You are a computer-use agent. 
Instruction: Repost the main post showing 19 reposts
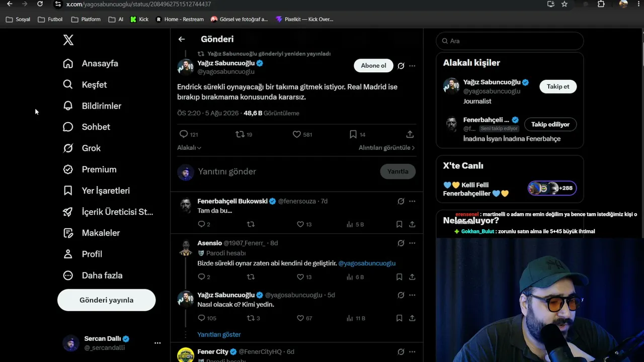[x=240, y=134]
